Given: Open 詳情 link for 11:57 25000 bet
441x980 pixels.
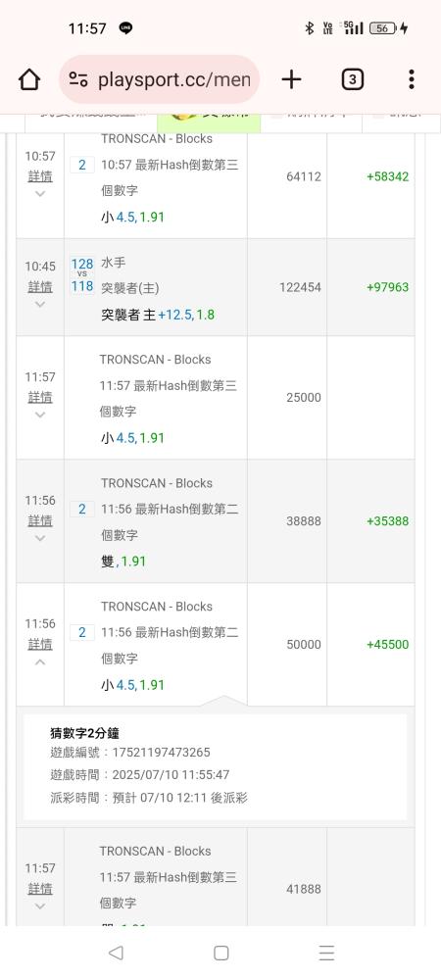Looking at the screenshot, I should 40,397.
